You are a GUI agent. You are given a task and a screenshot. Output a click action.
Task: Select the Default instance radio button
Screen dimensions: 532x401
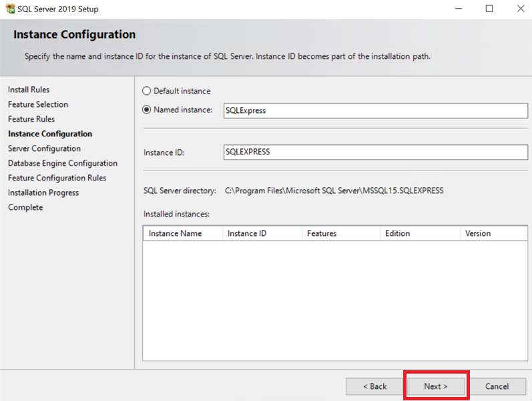147,91
